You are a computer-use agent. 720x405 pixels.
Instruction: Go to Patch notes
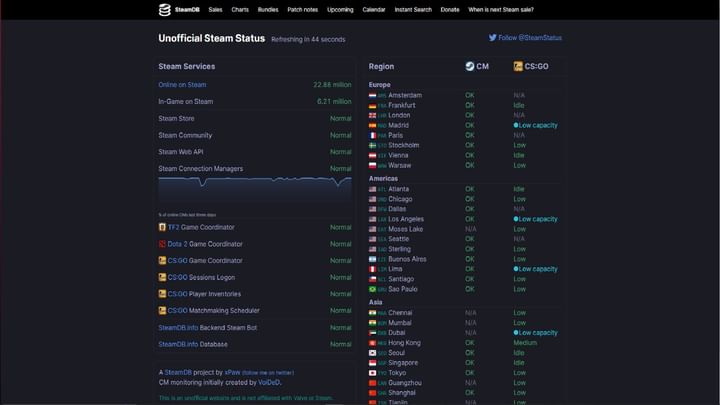(x=302, y=10)
